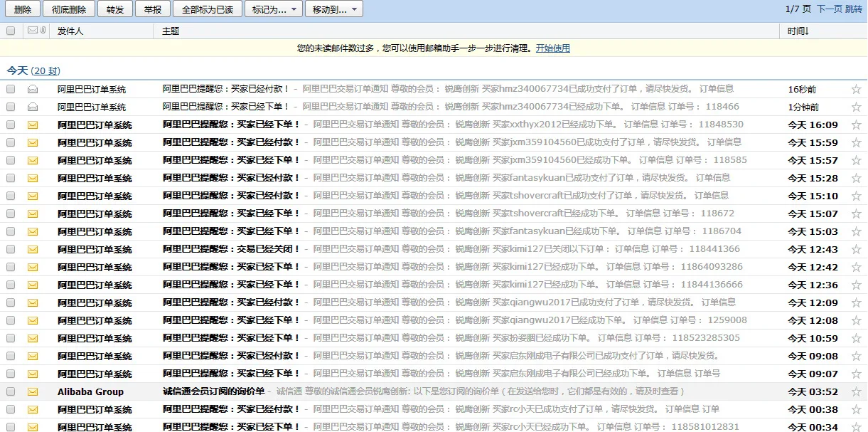Click the envelope icon of the 09:08 email
Viewport: 868px width, 432px height.
click(33, 357)
